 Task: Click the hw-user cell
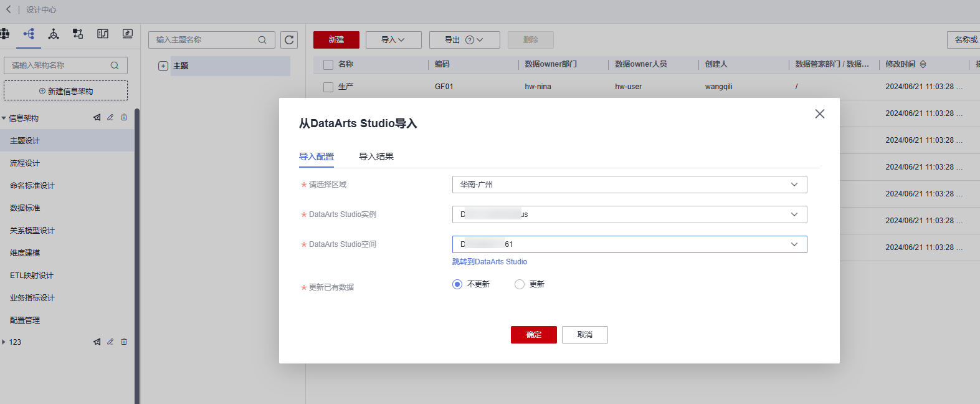tap(628, 87)
